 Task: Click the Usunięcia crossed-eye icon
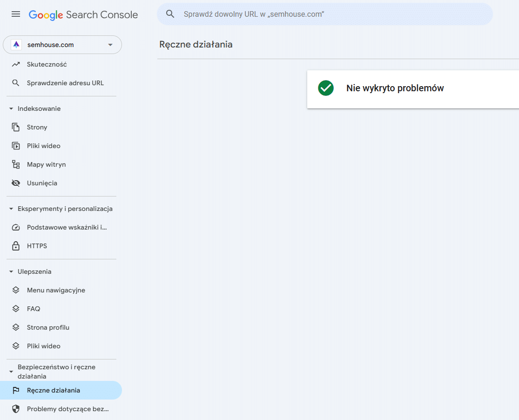[15, 183]
